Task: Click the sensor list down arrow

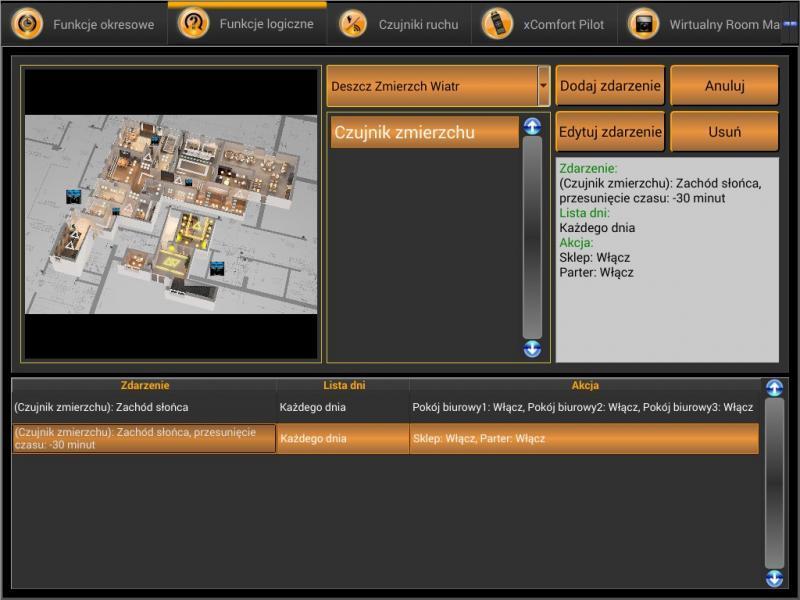Action: click(532, 349)
